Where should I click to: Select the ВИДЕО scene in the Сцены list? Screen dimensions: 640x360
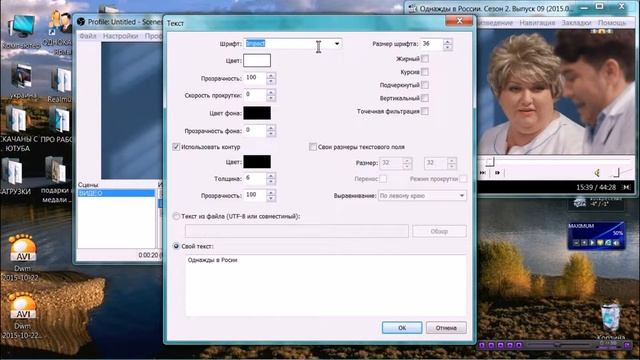[116, 193]
